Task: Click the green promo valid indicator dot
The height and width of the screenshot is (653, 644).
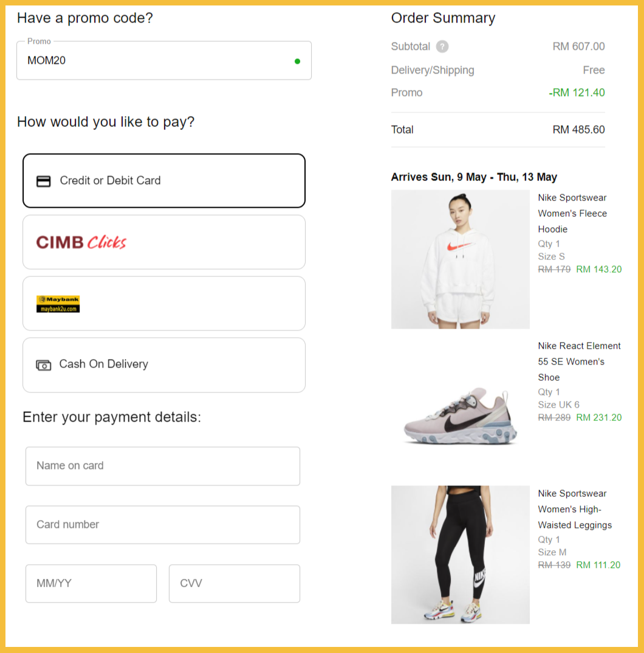Action: point(297,61)
